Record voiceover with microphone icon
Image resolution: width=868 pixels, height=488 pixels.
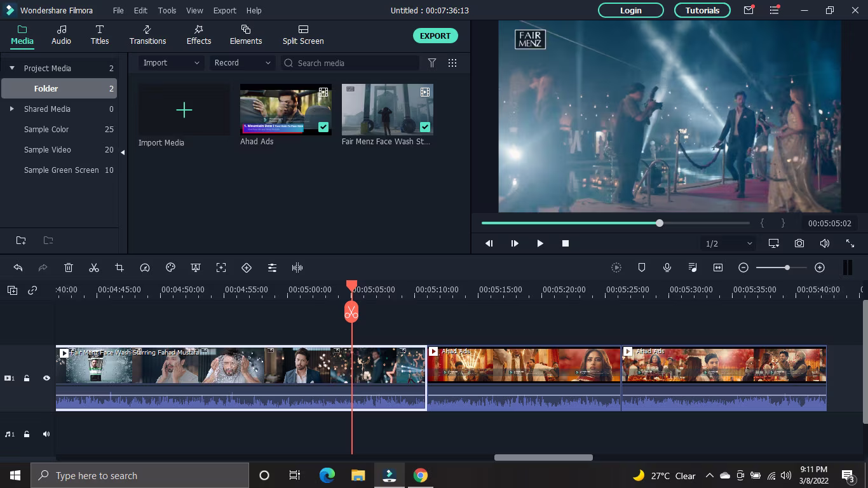(667, 268)
